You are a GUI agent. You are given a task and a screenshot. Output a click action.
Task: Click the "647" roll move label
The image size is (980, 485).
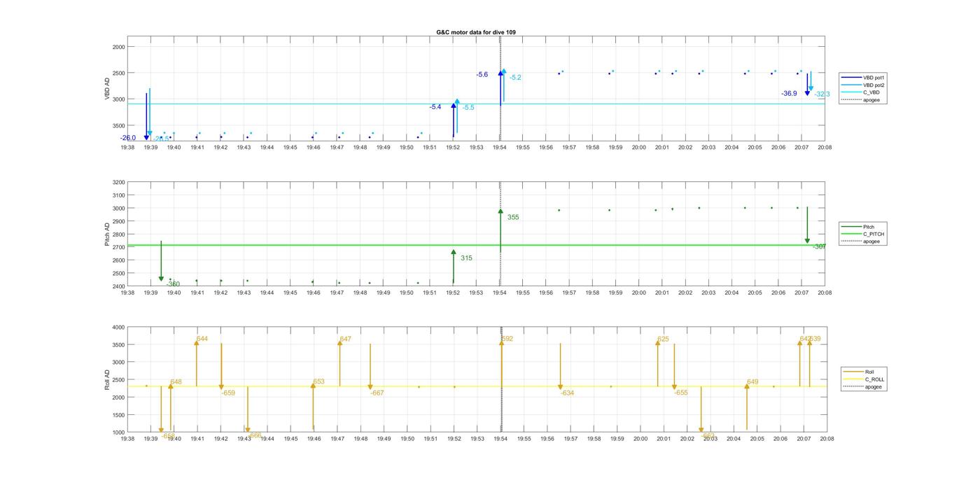click(345, 339)
